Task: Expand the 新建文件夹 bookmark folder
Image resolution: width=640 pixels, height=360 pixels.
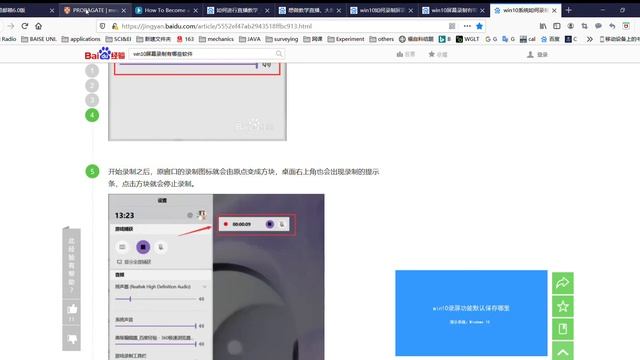Action: pos(153,39)
